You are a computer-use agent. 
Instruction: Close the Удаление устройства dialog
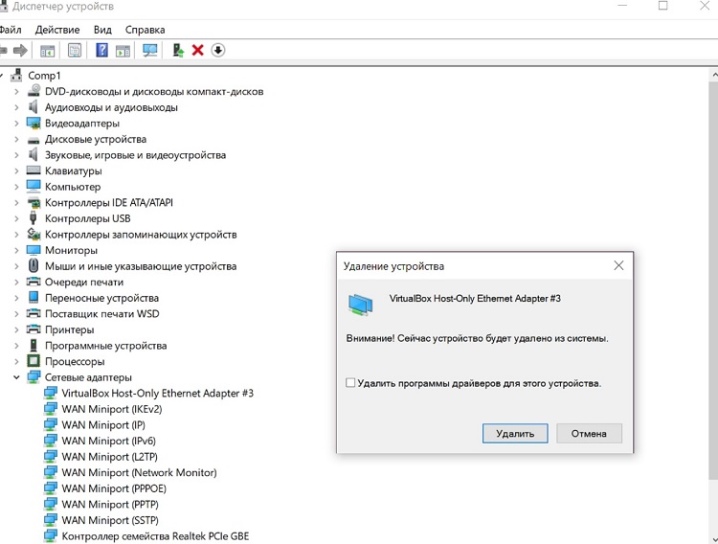[619, 266]
